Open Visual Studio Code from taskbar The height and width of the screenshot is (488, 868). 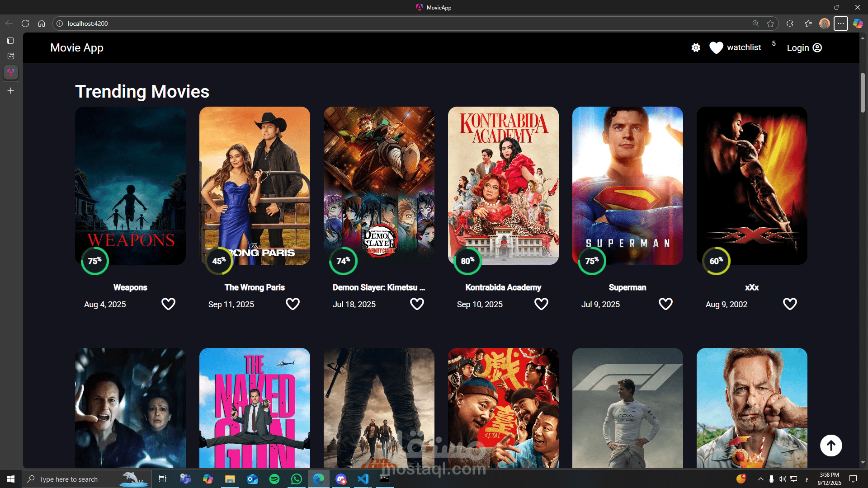click(x=363, y=479)
